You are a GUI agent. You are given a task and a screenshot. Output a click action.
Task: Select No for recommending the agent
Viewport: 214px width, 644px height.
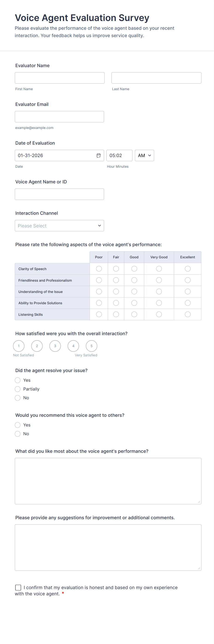coord(17,434)
